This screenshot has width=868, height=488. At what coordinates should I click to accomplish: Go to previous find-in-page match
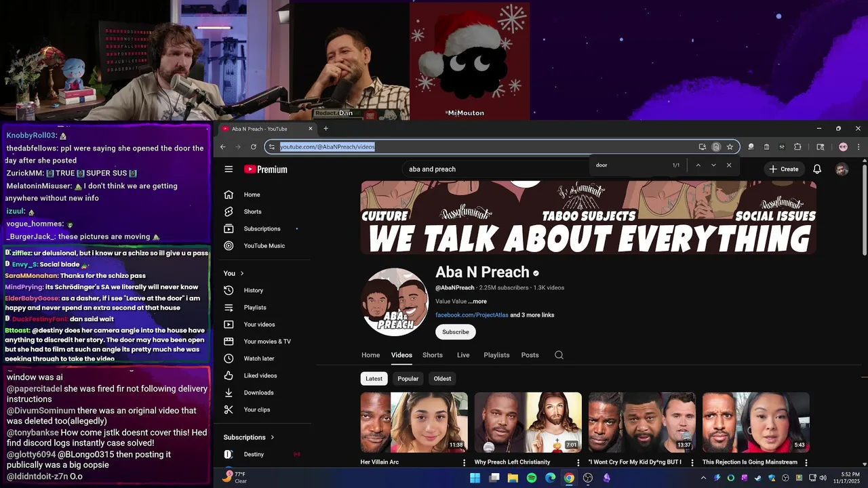point(698,165)
